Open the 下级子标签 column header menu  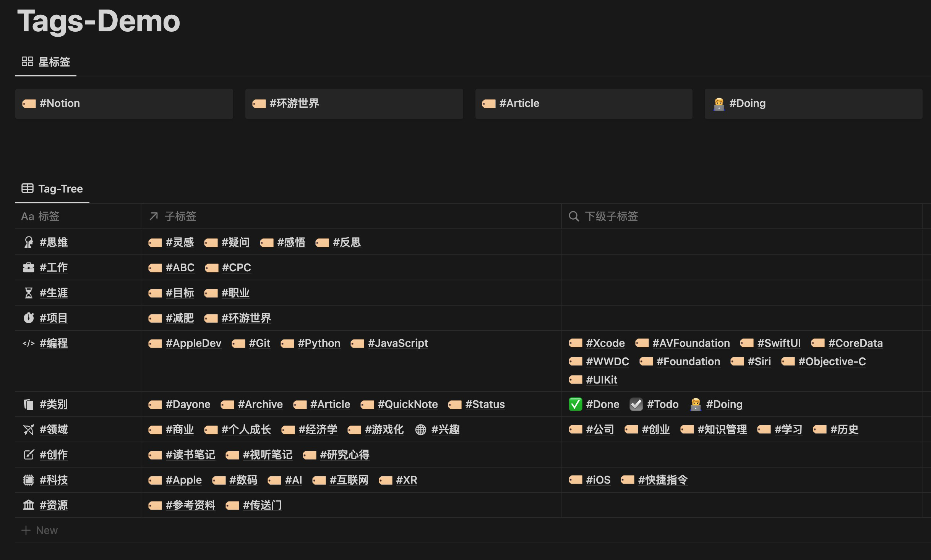click(x=742, y=216)
